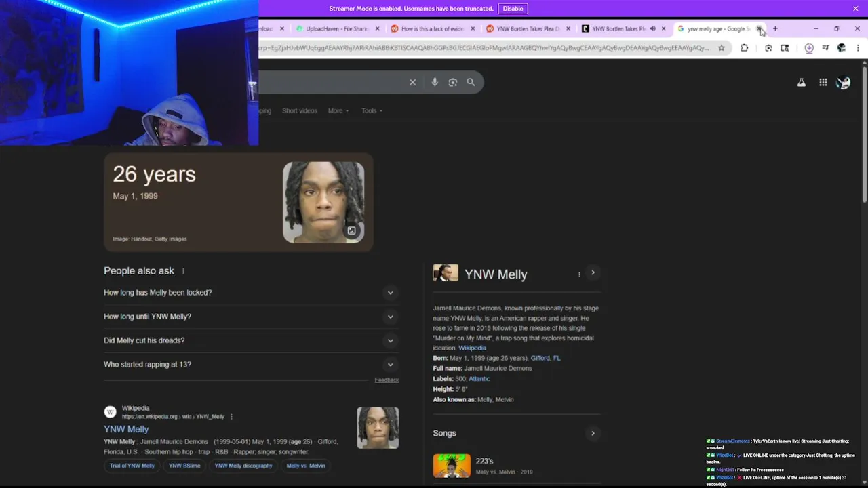Screen dimensions: 868x488
Task: Open the browser extensions puzzle icon
Action: [x=744, y=48]
